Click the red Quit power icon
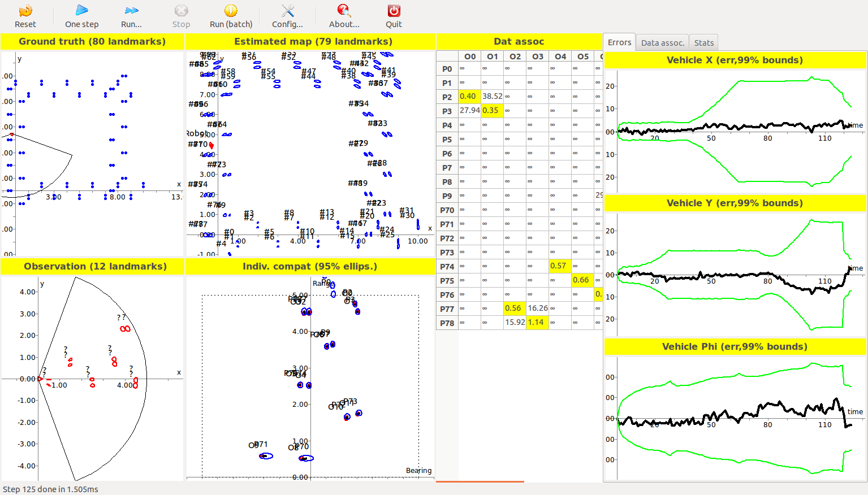The width and height of the screenshot is (868, 495). pyautogui.click(x=394, y=11)
